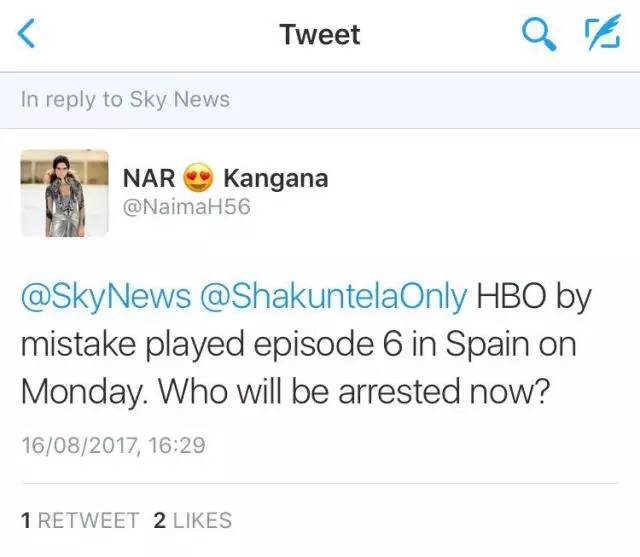Open the @NaimaH56 handle
The width and height of the screenshot is (640, 557).
[x=187, y=206]
